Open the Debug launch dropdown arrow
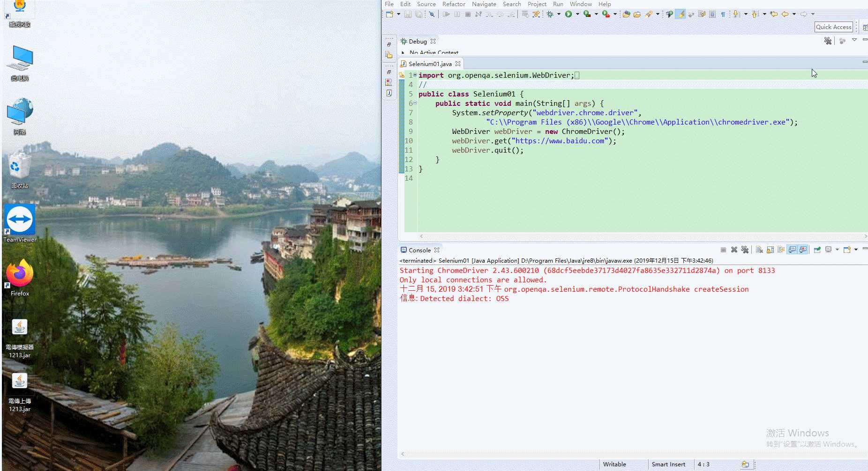Image resolution: width=868 pixels, height=471 pixels. pyautogui.click(x=559, y=14)
